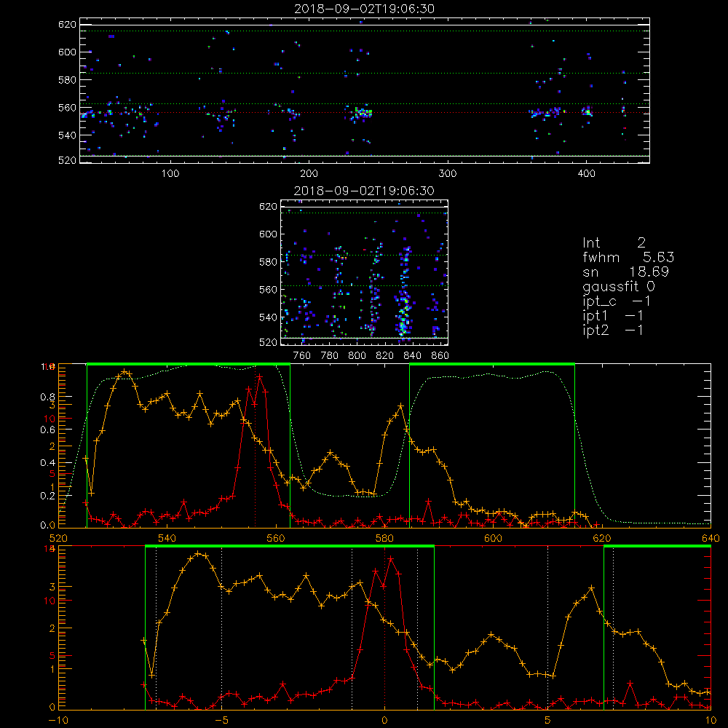Select the 'ipt1 -1' readout line
The width and height of the screenshot is (728, 728).
[x=613, y=316]
